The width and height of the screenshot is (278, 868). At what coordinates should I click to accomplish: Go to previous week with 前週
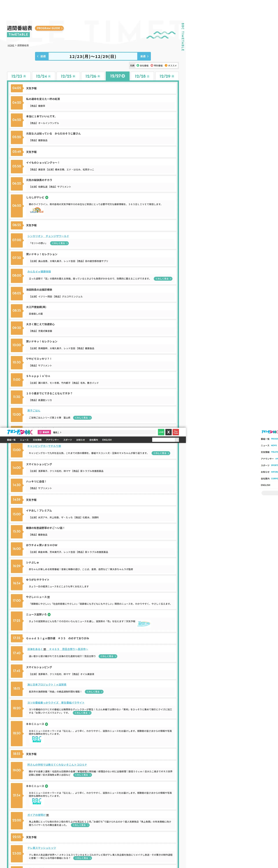pos(42,56)
